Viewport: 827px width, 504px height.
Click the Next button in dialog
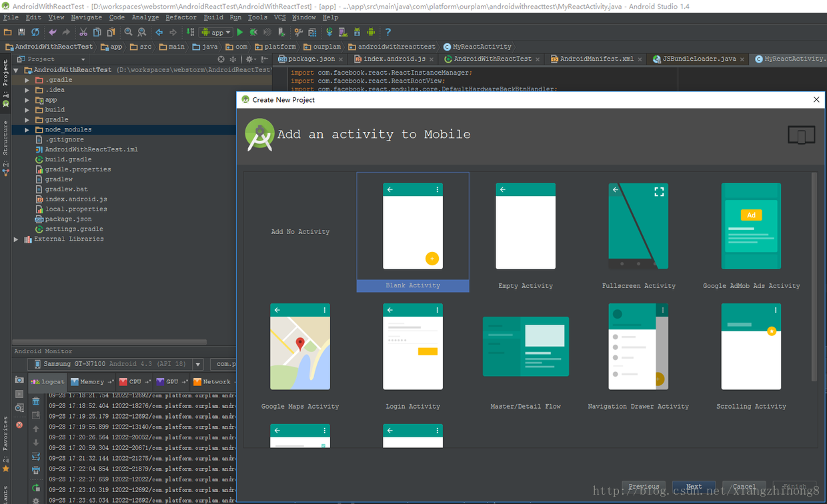(x=694, y=487)
